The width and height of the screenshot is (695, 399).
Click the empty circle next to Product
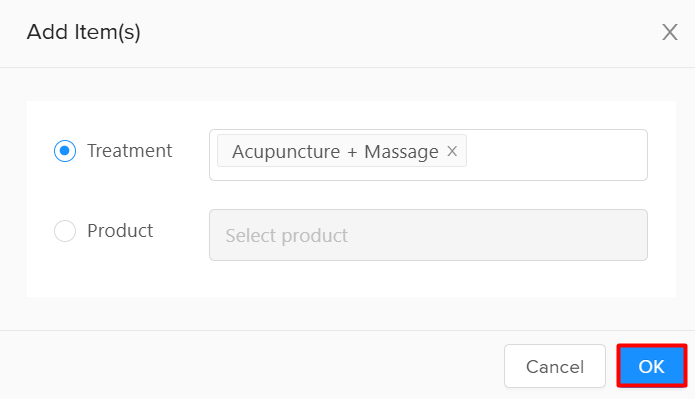point(65,231)
